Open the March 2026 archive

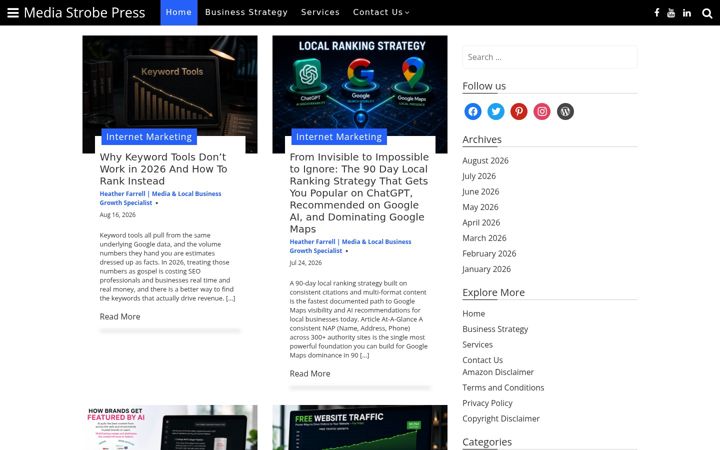coord(484,238)
